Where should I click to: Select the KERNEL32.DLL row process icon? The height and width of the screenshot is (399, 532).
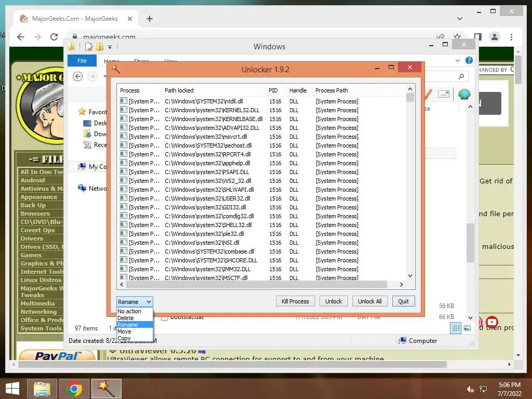123,110
